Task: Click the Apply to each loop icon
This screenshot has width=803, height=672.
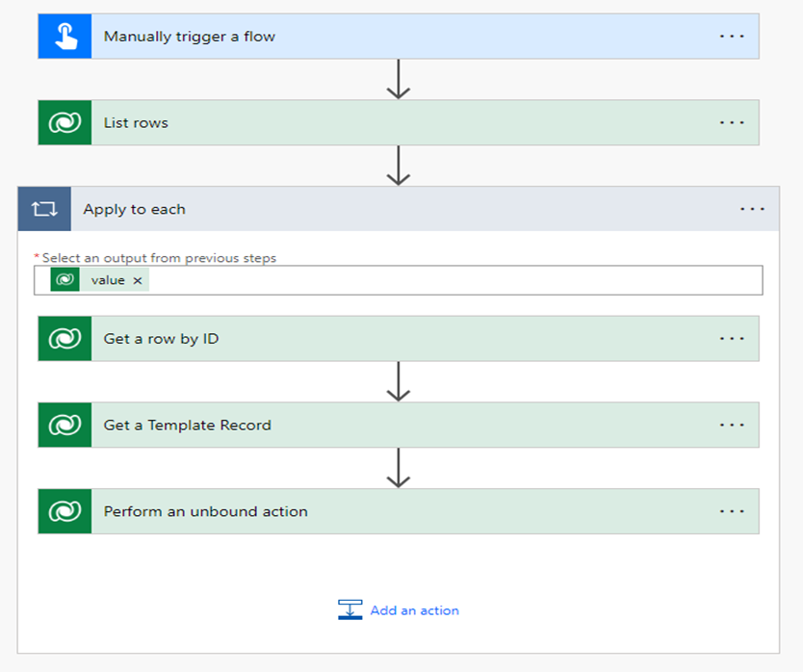Action: click(x=44, y=209)
